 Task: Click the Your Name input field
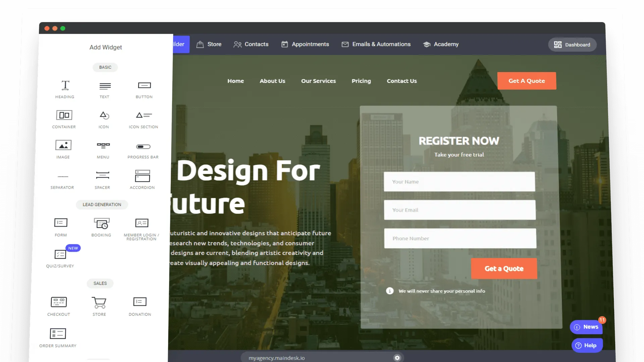(x=459, y=182)
